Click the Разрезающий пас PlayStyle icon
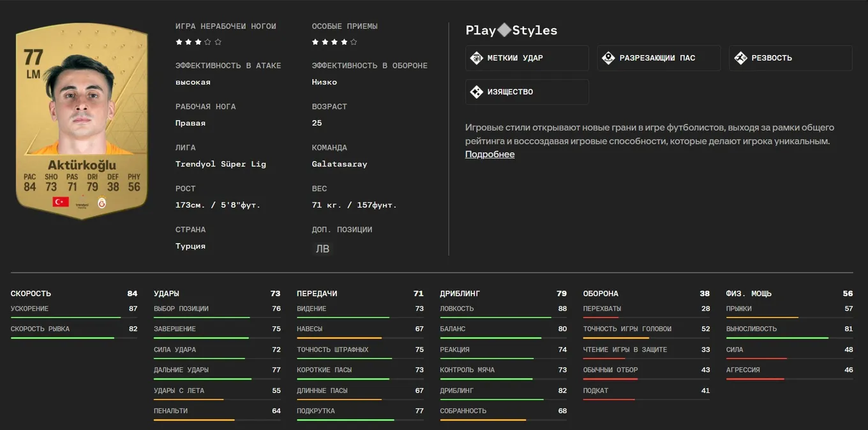 coord(608,58)
